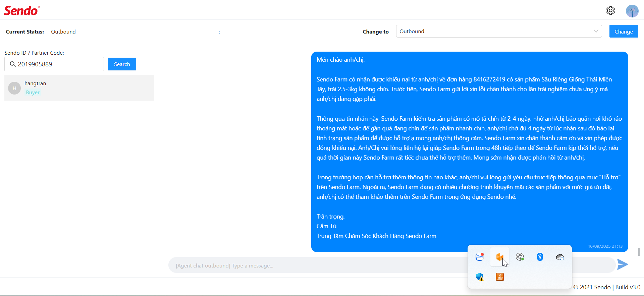Open the VPN keyhole tray icon
The width and height of the screenshot is (644, 296).
[x=520, y=257]
